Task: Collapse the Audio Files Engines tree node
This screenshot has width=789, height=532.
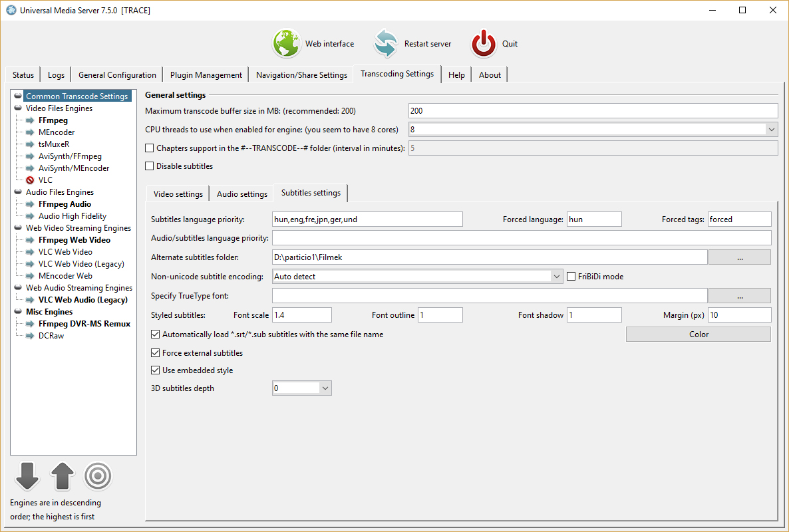Action: click(18, 192)
